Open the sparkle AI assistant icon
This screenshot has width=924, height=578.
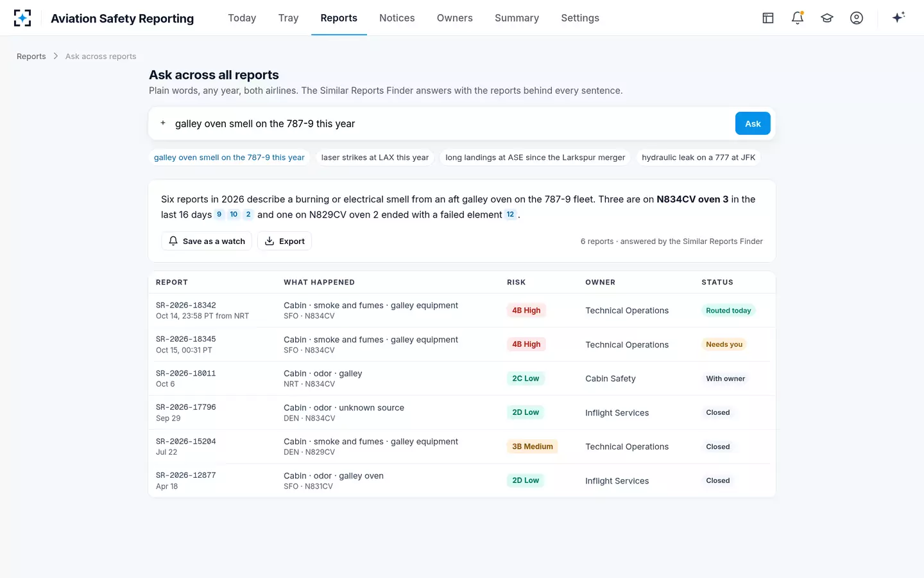tap(898, 17)
